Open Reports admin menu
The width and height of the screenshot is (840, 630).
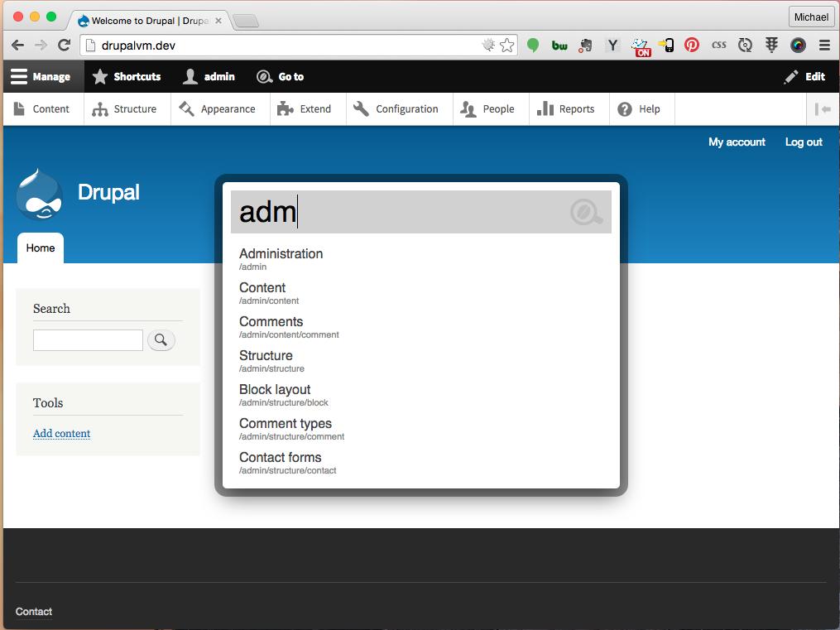pyautogui.click(x=569, y=109)
